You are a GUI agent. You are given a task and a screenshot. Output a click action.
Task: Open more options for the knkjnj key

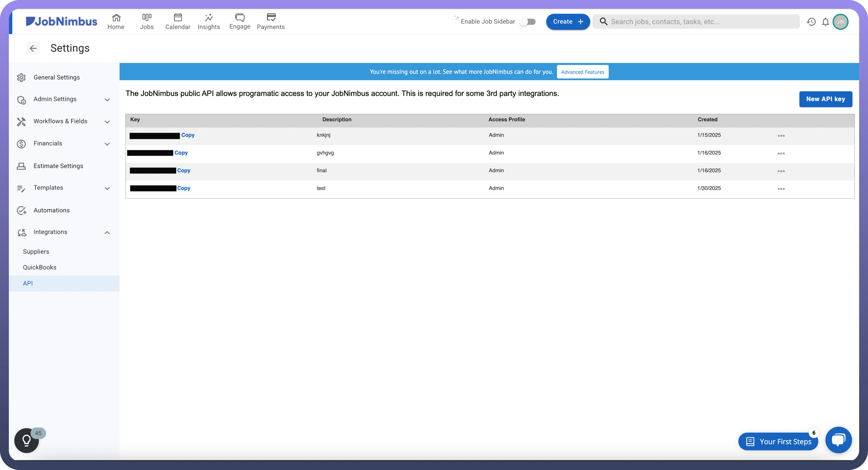[781, 136]
